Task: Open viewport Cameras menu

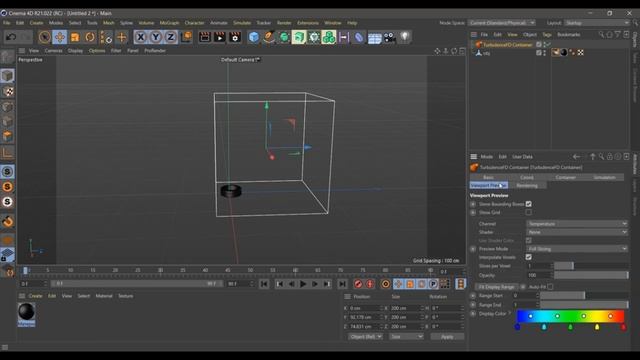Action: [53, 51]
